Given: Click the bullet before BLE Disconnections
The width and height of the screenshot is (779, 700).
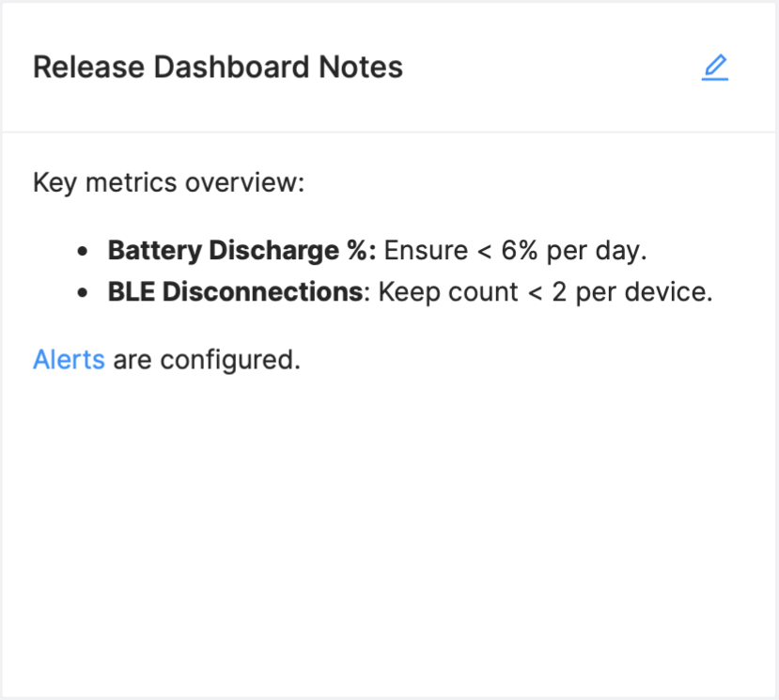Looking at the screenshot, I should 85,293.
